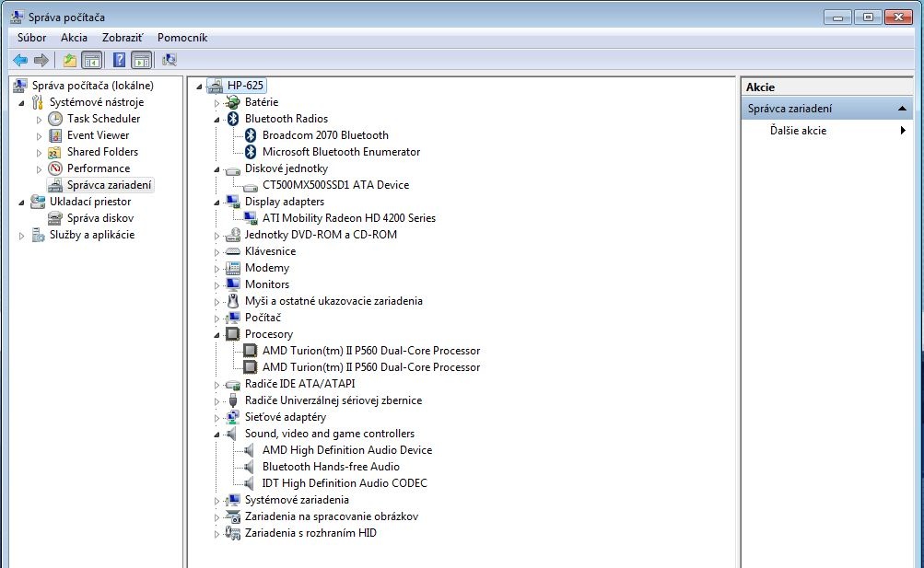Select the CT500MX500SSD1 ATA Device

pos(337,184)
